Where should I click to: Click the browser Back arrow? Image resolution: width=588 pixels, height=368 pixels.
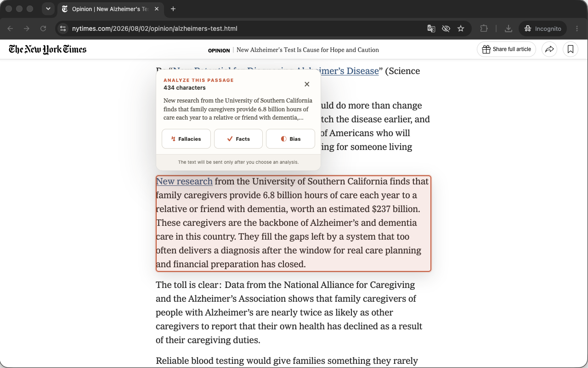pyautogui.click(x=10, y=29)
